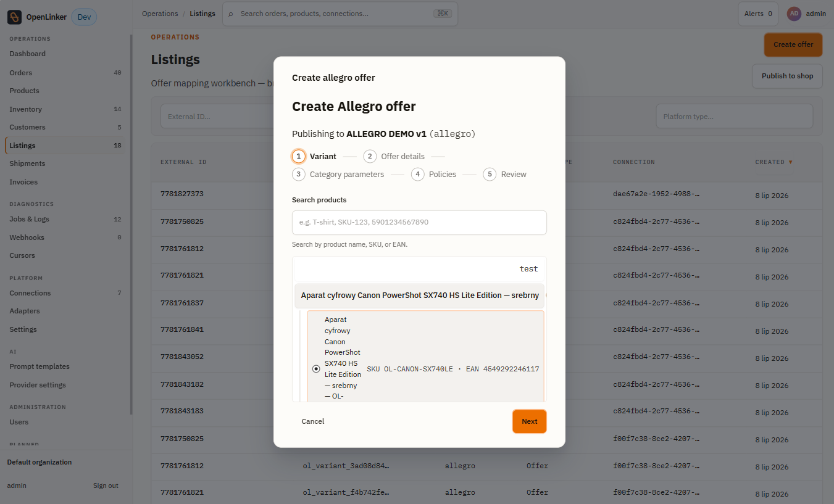Click the Platform type filter field
Image resolution: width=834 pixels, height=504 pixels.
(734, 116)
